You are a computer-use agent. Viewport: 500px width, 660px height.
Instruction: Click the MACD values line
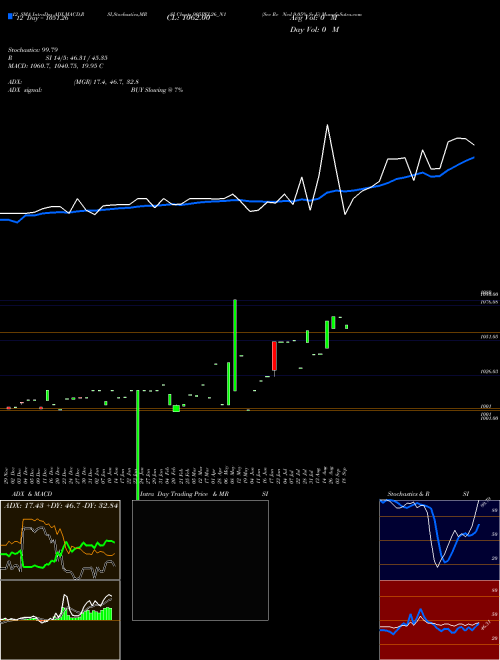click(56, 66)
